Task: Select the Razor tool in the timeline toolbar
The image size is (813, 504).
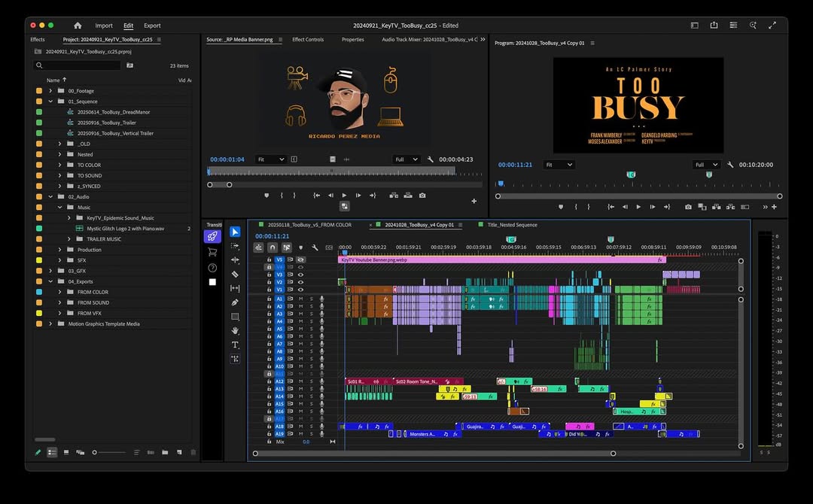Action: (x=235, y=274)
